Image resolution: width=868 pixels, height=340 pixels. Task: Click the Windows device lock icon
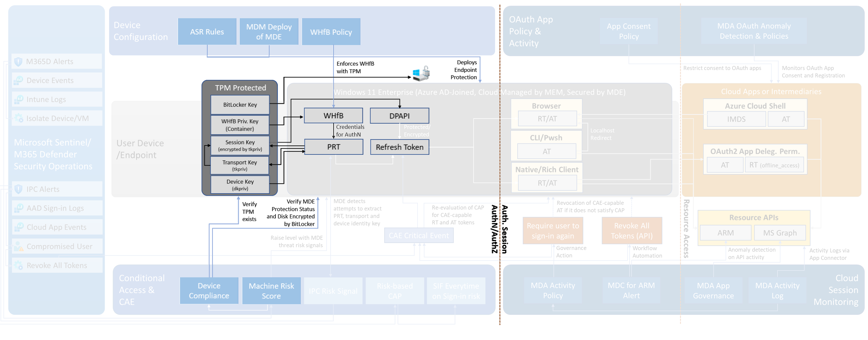[x=421, y=73]
